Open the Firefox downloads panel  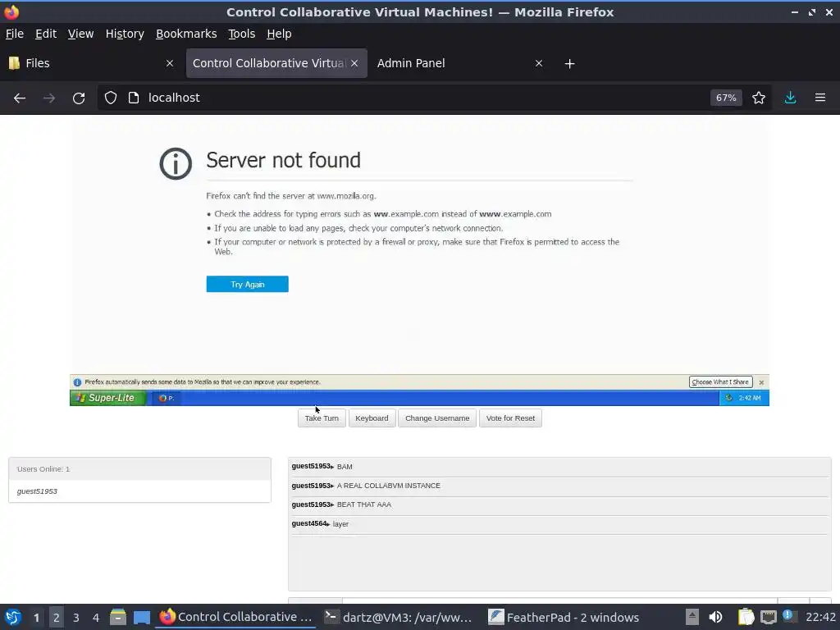pyautogui.click(x=790, y=98)
